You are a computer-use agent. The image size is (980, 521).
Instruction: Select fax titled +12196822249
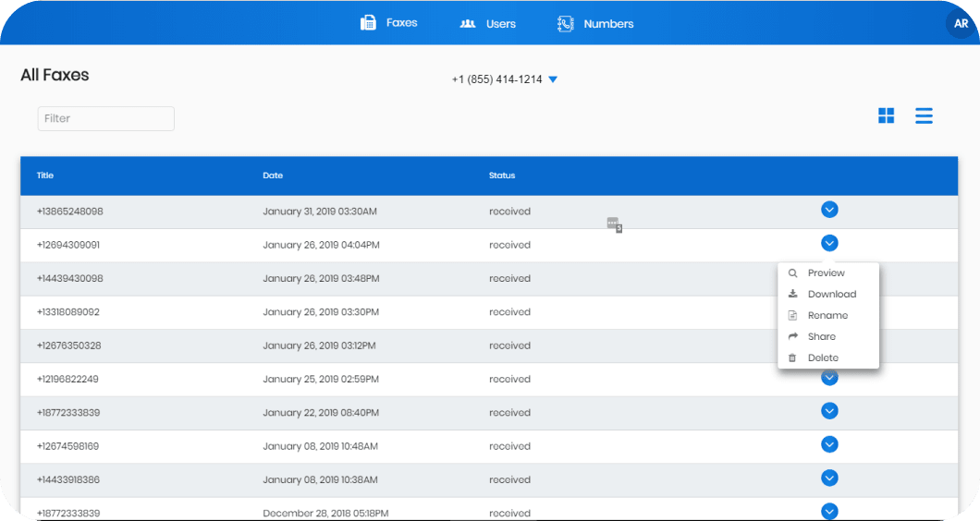(67, 379)
